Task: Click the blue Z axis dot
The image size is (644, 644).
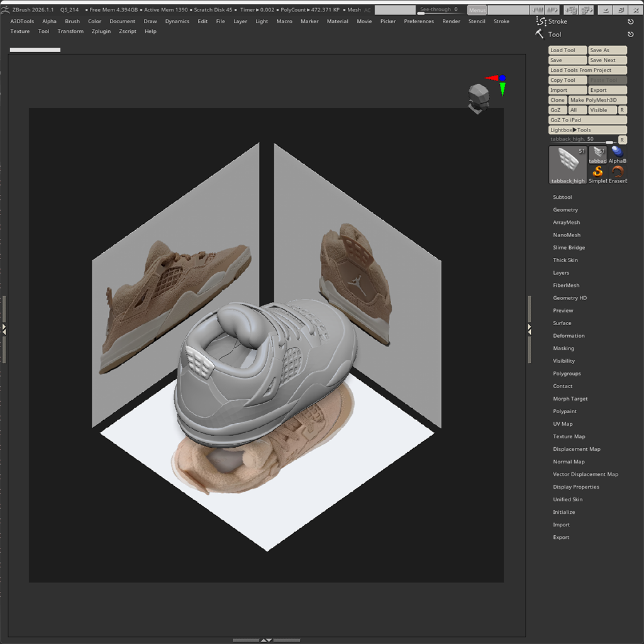Action: coord(502,77)
